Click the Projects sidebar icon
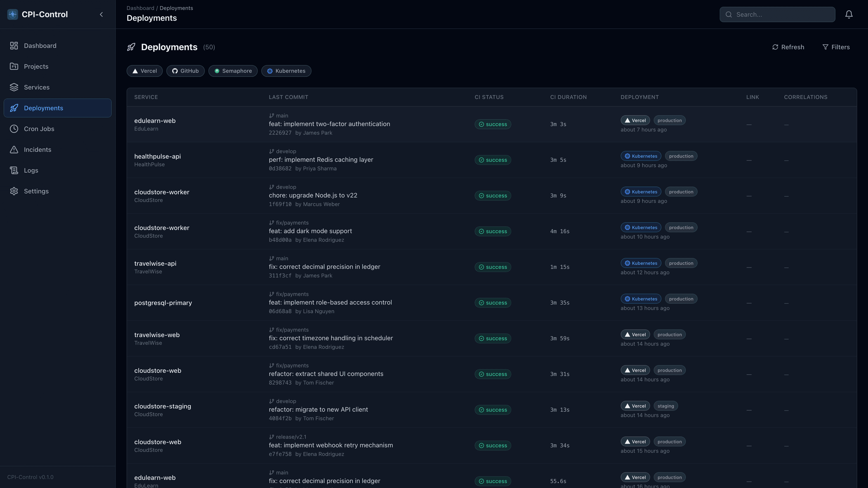868x488 pixels. coord(14,66)
